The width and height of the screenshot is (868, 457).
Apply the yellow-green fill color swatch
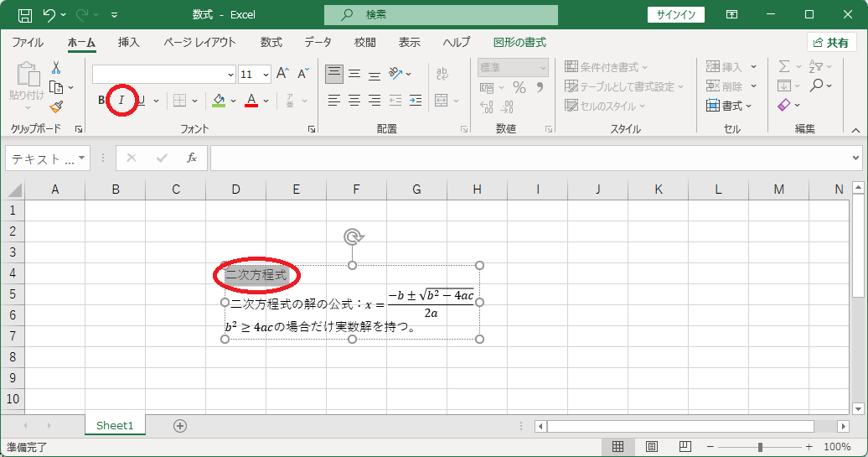pos(219,101)
